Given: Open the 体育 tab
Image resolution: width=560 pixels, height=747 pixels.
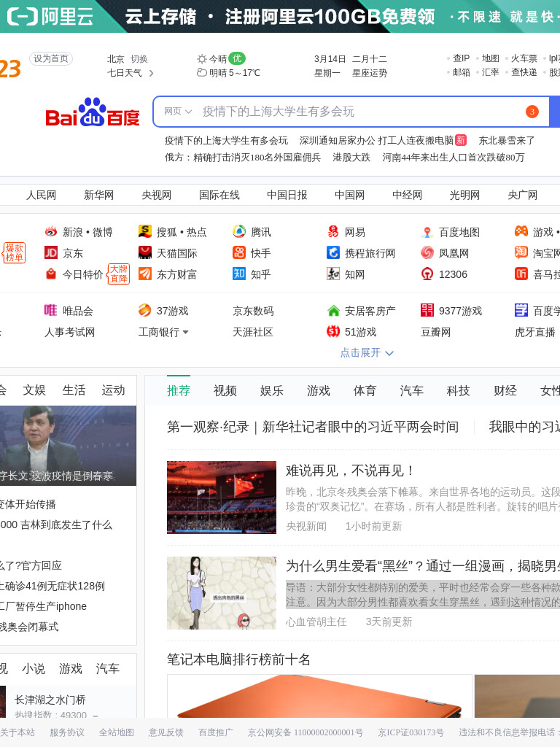Looking at the screenshot, I should click(x=365, y=391).
